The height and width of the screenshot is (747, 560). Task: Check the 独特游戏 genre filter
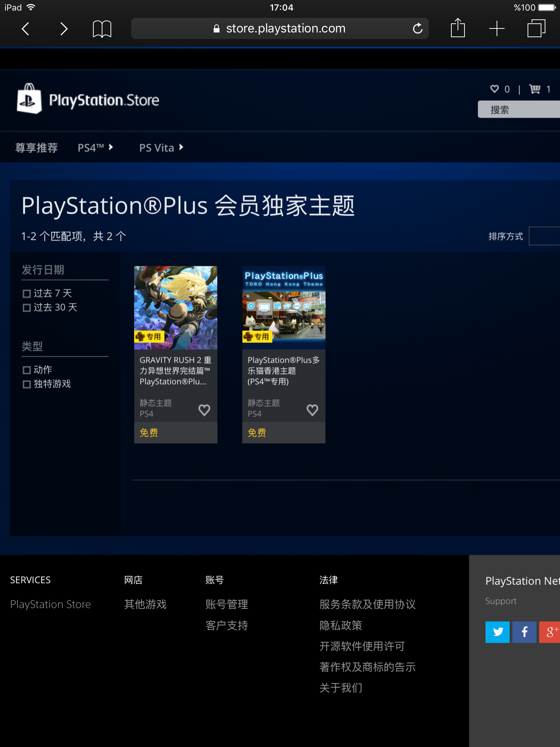27,384
